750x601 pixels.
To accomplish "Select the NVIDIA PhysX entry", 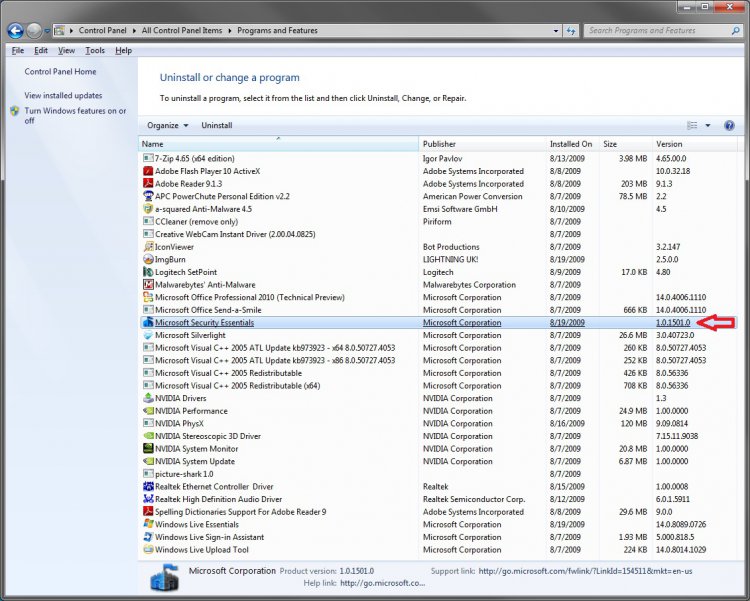I will (x=438, y=423).
